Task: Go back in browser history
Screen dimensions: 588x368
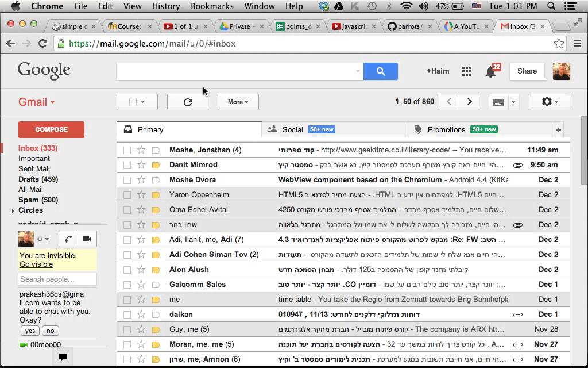Action: (x=10, y=44)
